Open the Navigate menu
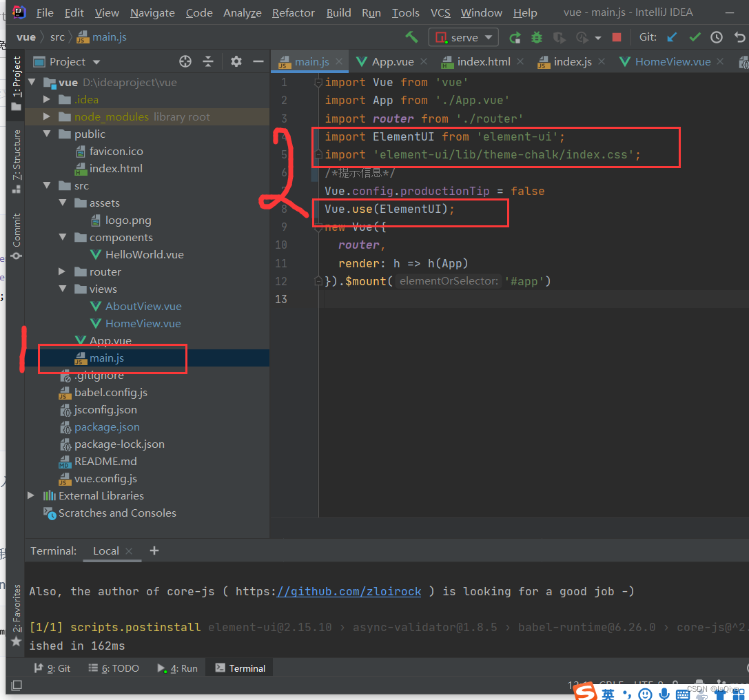 tap(152, 13)
